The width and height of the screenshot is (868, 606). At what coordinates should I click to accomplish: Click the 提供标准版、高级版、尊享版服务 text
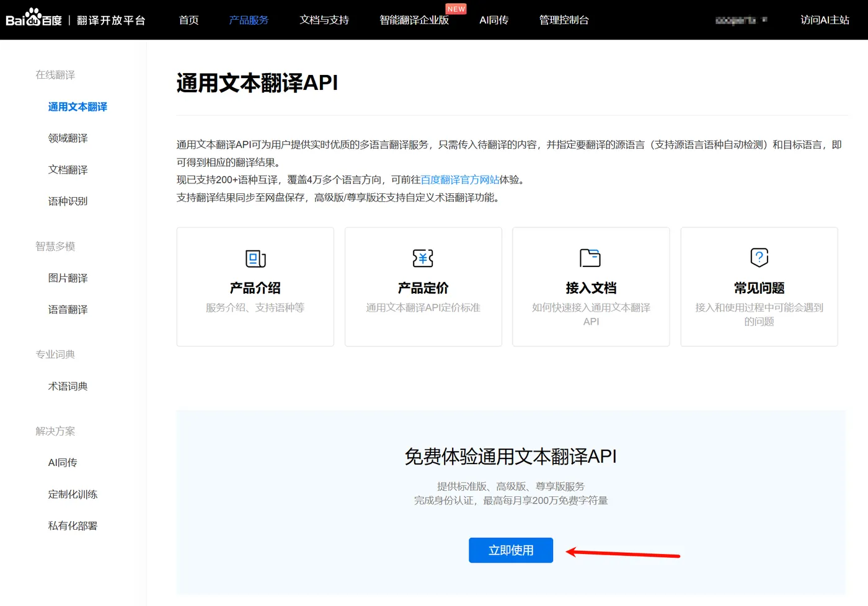point(511,486)
